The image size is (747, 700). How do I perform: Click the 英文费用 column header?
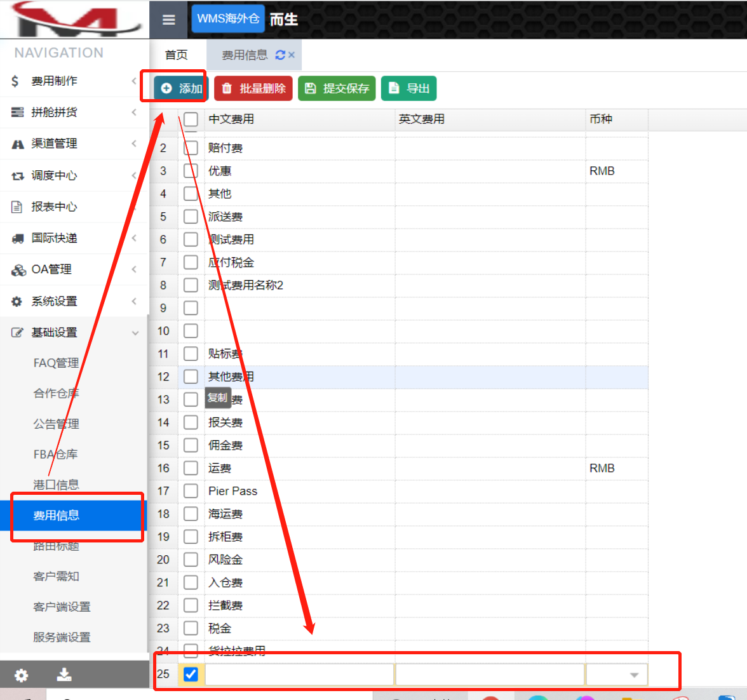pyautogui.click(x=490, y=119)
